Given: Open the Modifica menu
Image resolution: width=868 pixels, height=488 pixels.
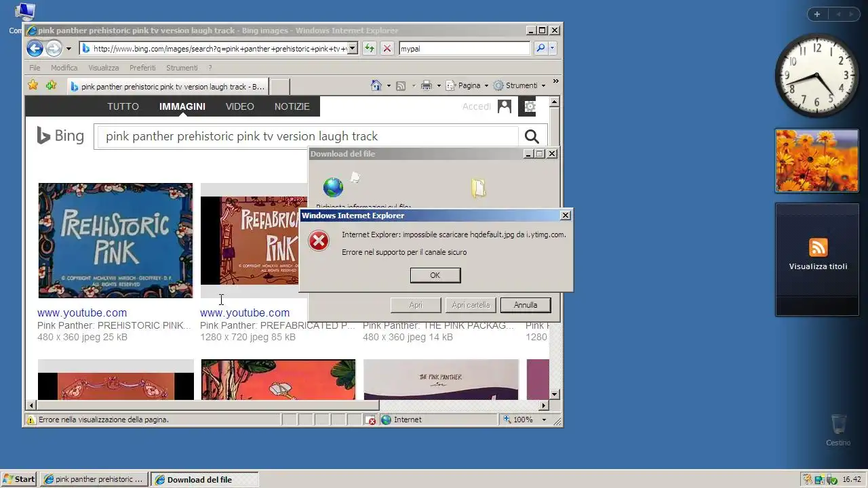Looking at the screenshot, I should pos(64,68).
